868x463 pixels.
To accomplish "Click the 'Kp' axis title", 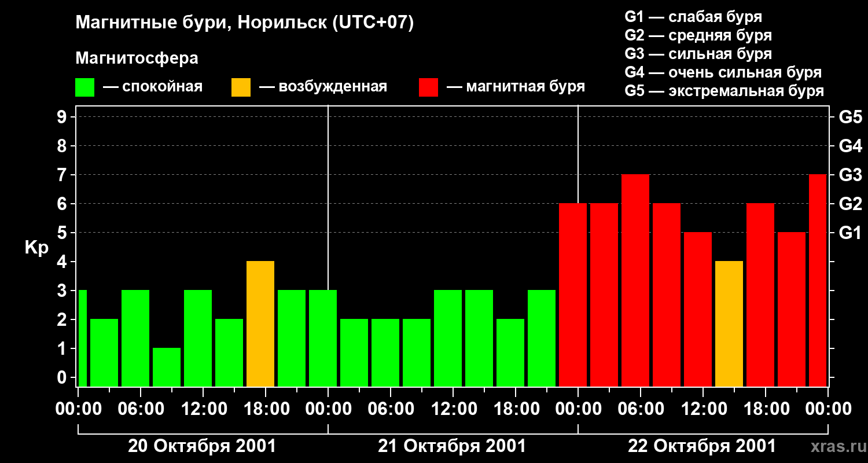I will [36, 247].
